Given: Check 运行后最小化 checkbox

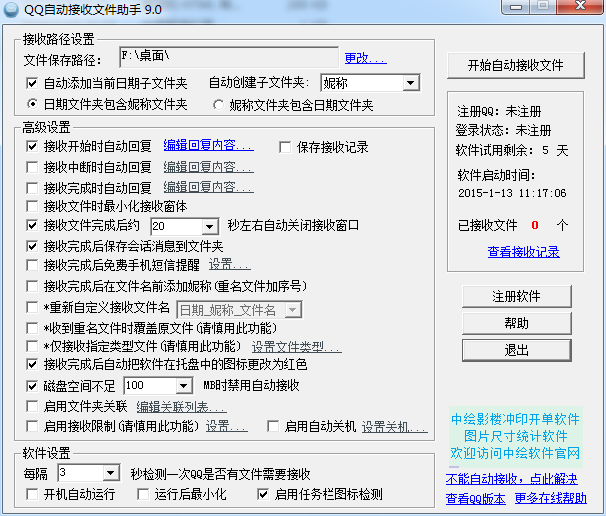Looking at the screenshot, I should point(143,494).
